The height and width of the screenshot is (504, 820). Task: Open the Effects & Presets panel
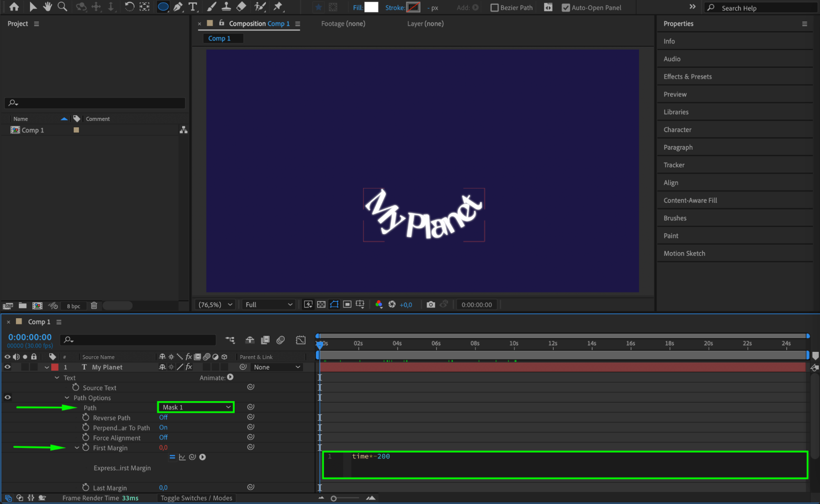[688, 77]
